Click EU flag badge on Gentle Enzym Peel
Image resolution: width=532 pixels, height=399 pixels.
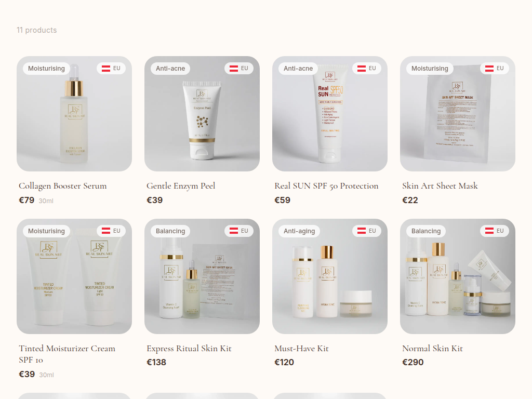[239, 68]
